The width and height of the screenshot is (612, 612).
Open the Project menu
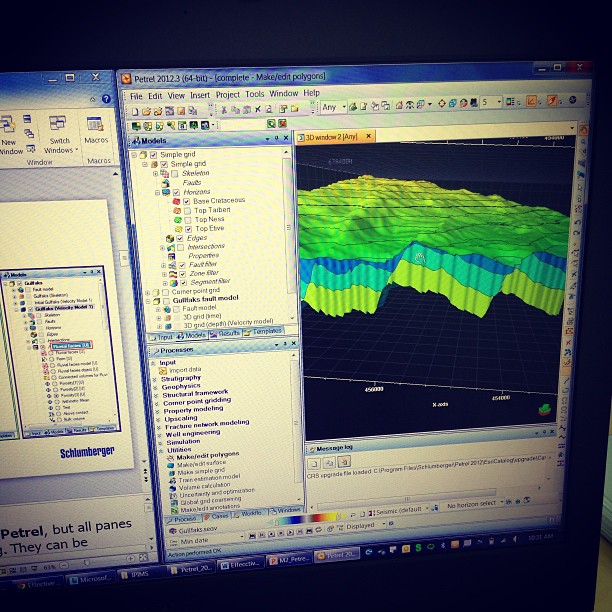228,94
